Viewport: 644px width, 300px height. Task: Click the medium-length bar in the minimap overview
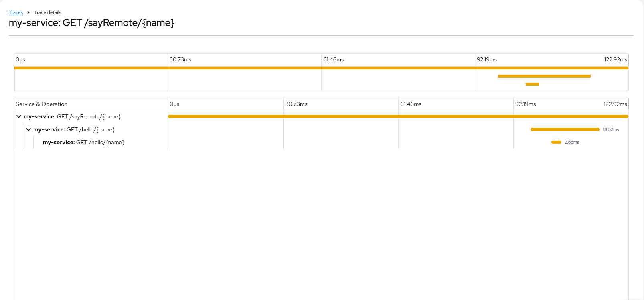pos(544,76)
